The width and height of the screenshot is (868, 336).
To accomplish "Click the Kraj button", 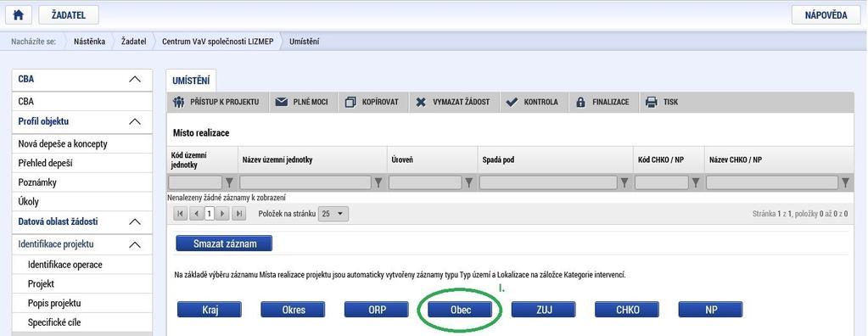I will click(210, 310).
